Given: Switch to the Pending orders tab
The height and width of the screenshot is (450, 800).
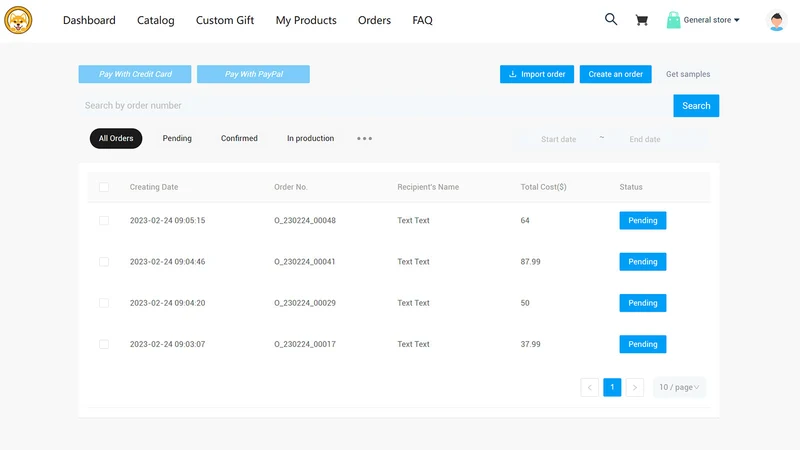Looking at the screenshot, I should click(x=177, y=138).
